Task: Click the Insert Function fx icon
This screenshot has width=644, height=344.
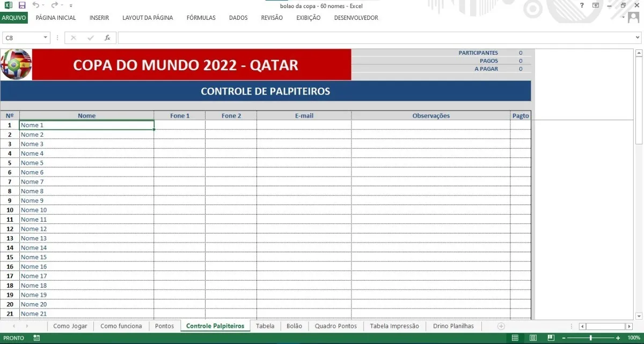Action: [107, 38]
